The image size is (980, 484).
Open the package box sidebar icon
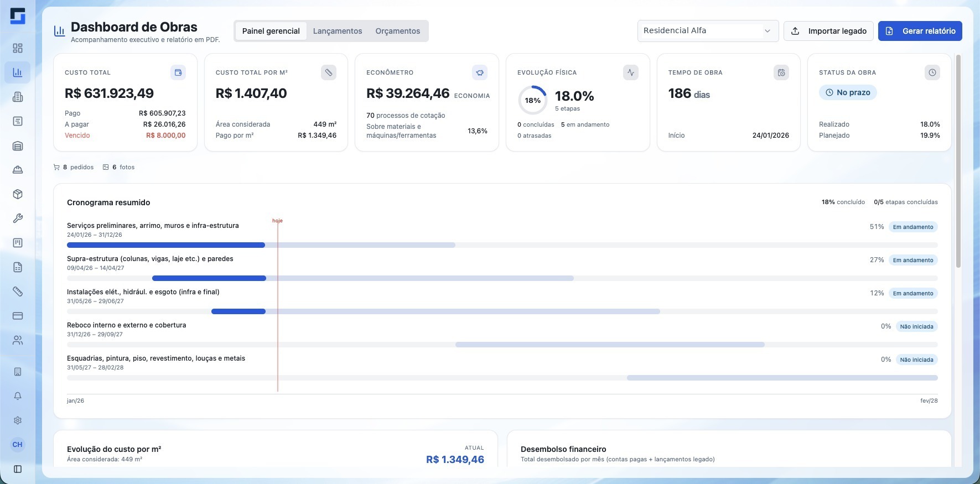18,194
